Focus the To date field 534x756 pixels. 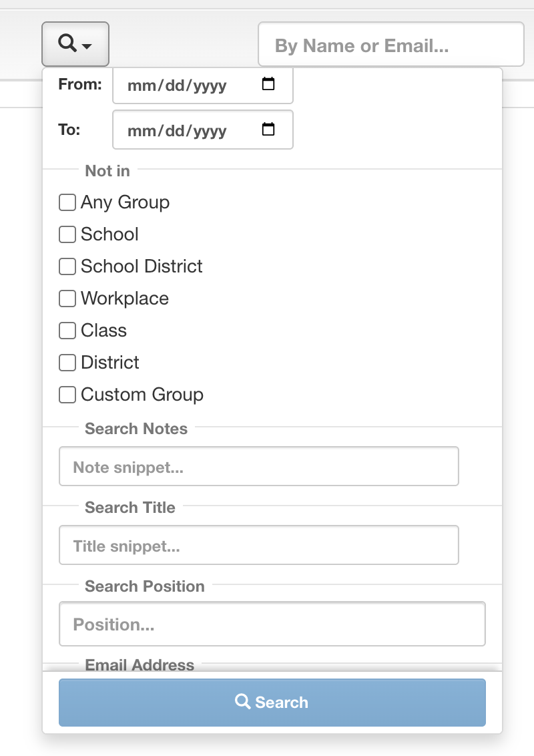pos(203,130)
